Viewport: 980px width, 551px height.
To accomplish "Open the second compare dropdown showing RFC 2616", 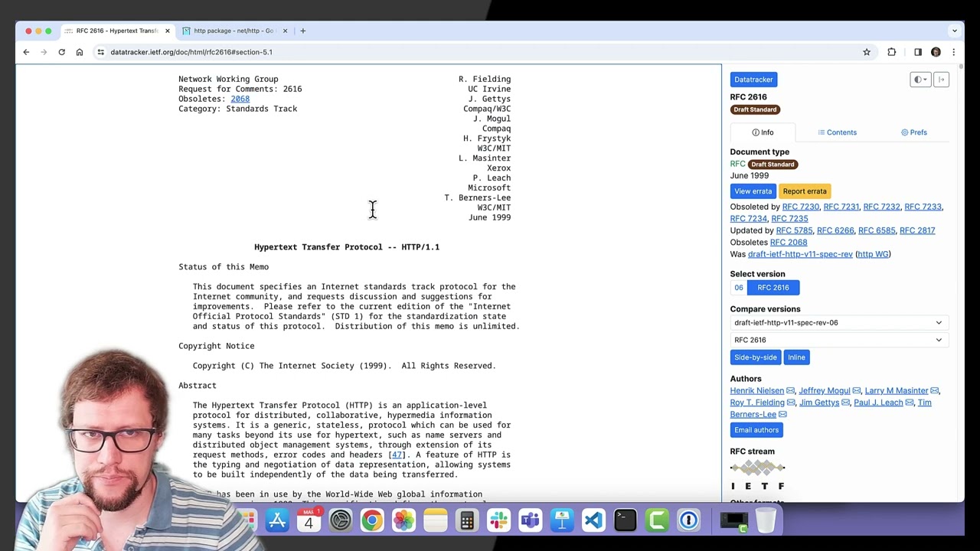I will coord(839,340).
